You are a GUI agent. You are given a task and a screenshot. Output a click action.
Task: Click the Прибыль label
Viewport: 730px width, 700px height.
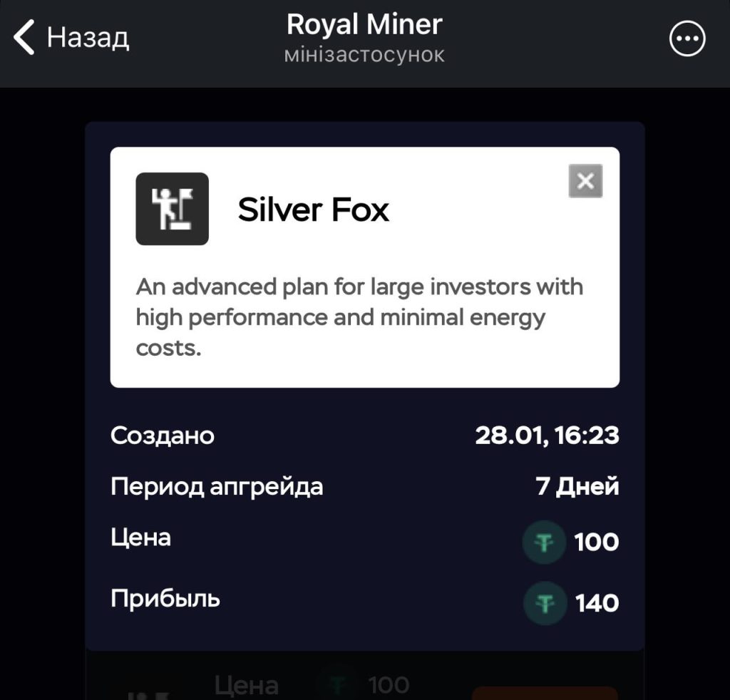pyautogui.click(x=165, y=599)
